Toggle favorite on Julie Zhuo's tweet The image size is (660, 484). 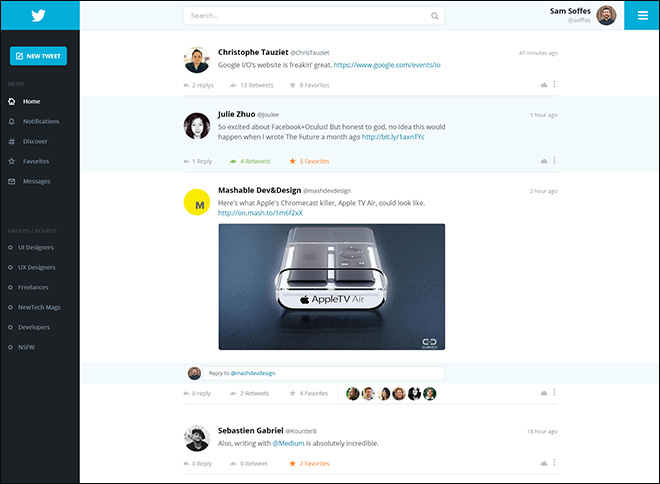point(292,161)
